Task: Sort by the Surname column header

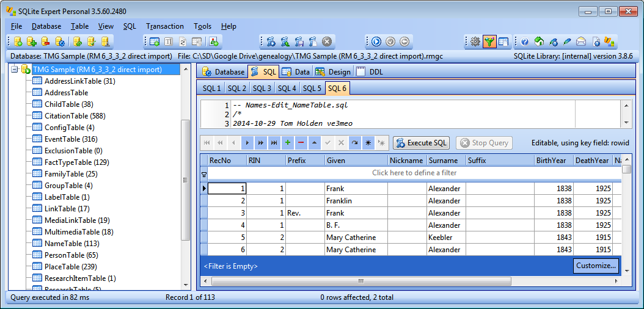Action: point(446,161)
